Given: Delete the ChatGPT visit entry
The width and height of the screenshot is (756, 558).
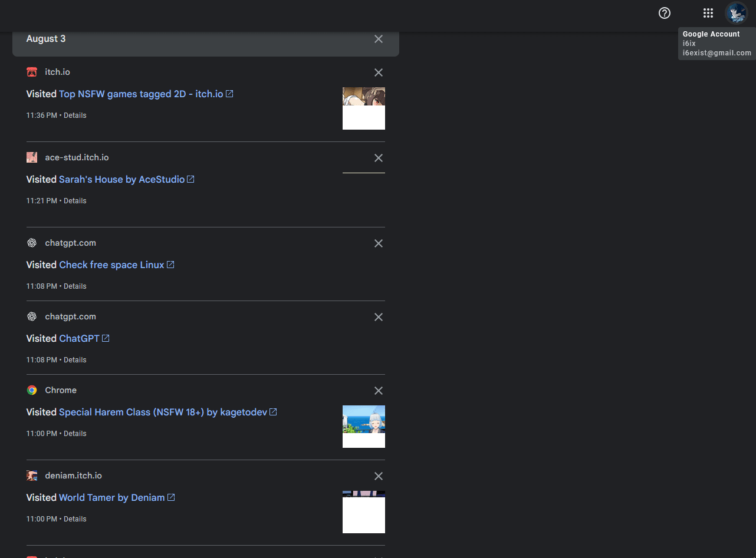Looking at the screenshot, I should tap(379, 317).
